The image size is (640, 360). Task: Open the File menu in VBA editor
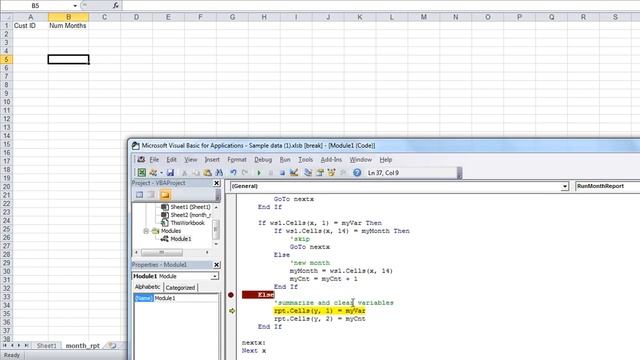point(154,160)
